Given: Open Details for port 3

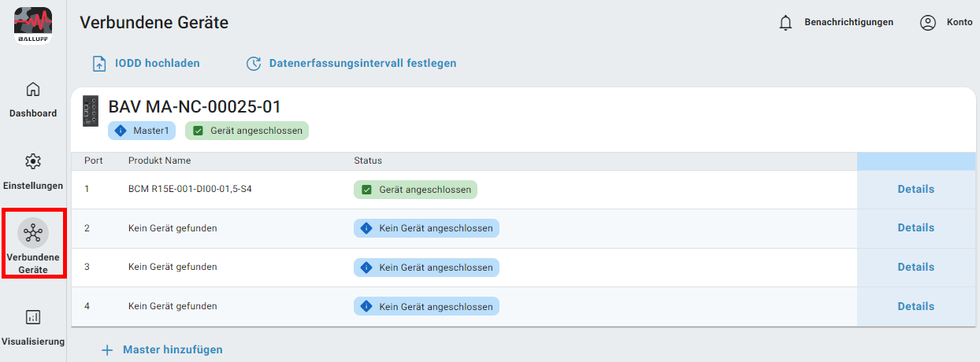Looking at the screenshot, I should pos(915,268).
